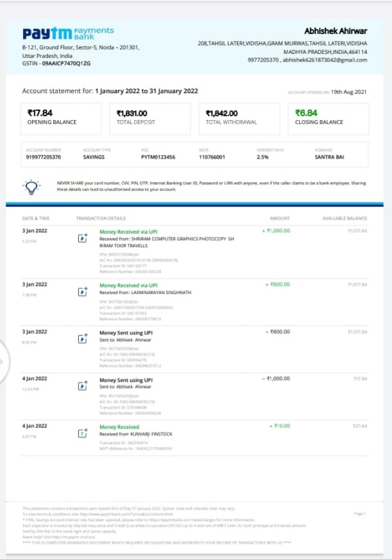Click the account holder email address
The image size is (392, 559).
pos(325,60)
